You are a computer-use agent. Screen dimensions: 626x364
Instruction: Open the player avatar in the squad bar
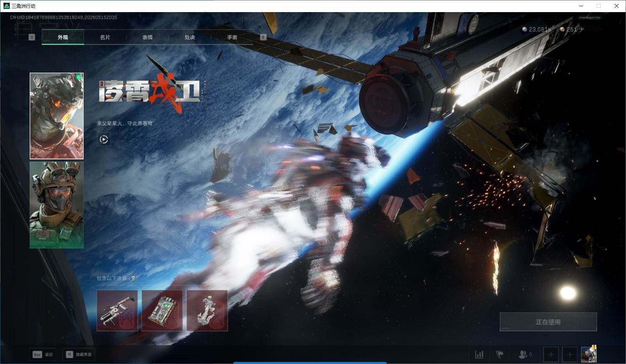click(589, 354)
